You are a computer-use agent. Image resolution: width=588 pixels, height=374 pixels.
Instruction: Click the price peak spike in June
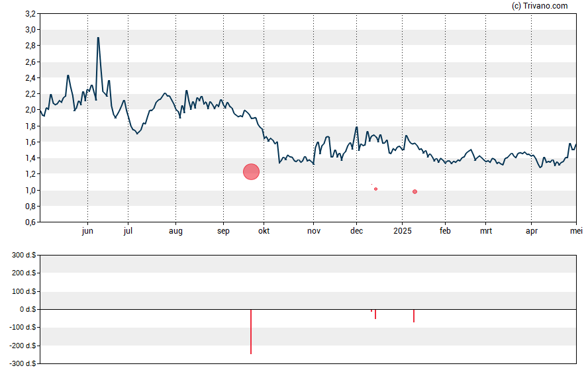pyautogui.click(x=98, y=38)
